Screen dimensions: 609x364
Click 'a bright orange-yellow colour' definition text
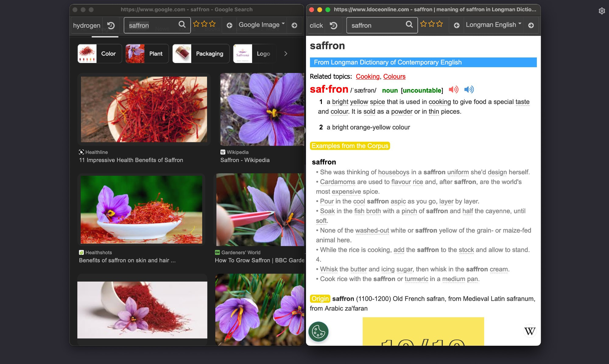[368, 128]
